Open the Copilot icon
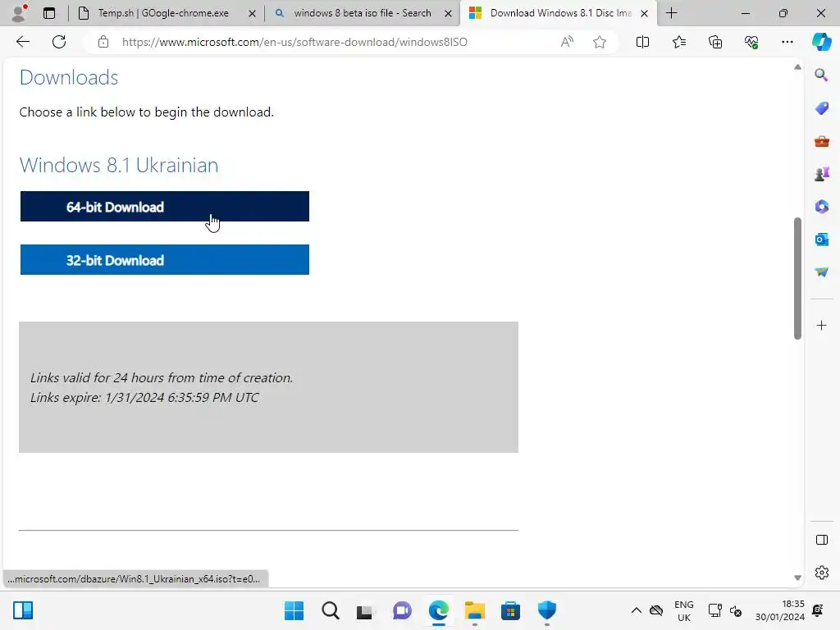 pos(821,42)
